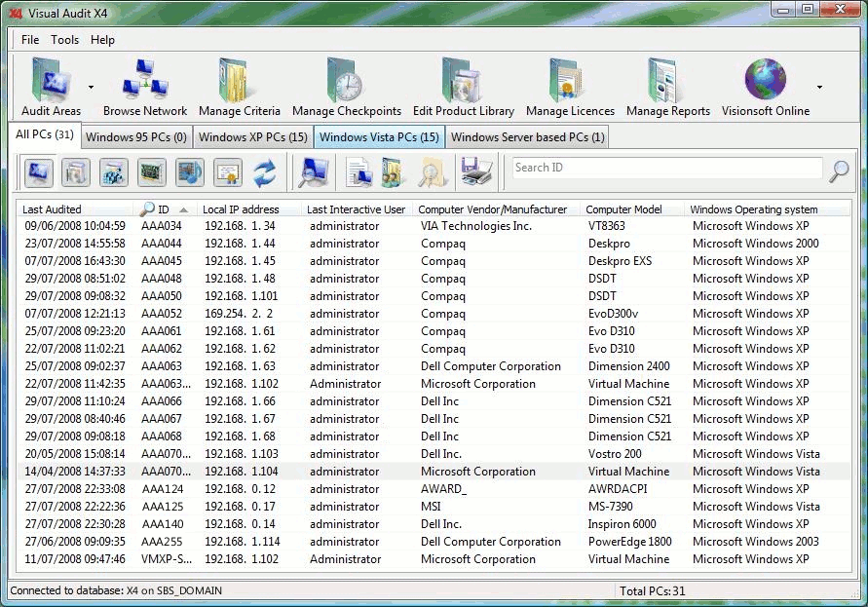Open Browse Network
The image size is (868, 607).
coord(145,87)
